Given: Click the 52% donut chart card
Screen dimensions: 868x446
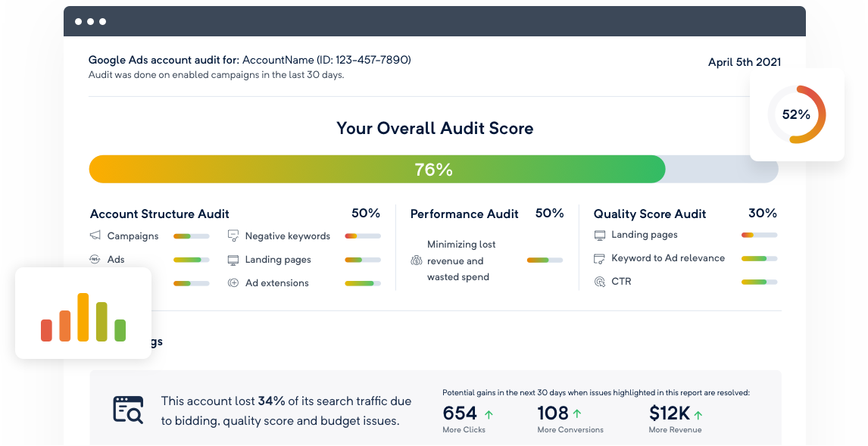Looking at the screenshot, I should coord(797,114).
